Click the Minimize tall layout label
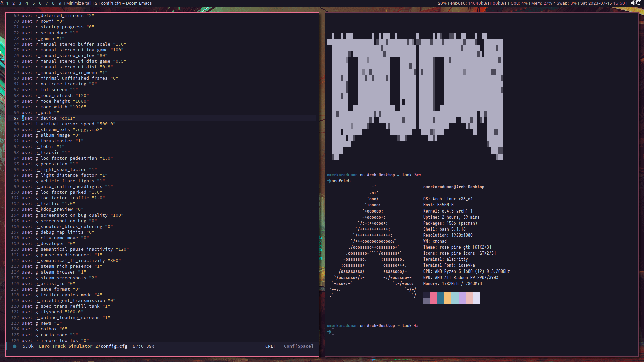The image size is (644, 362). (x=78, y=3)
